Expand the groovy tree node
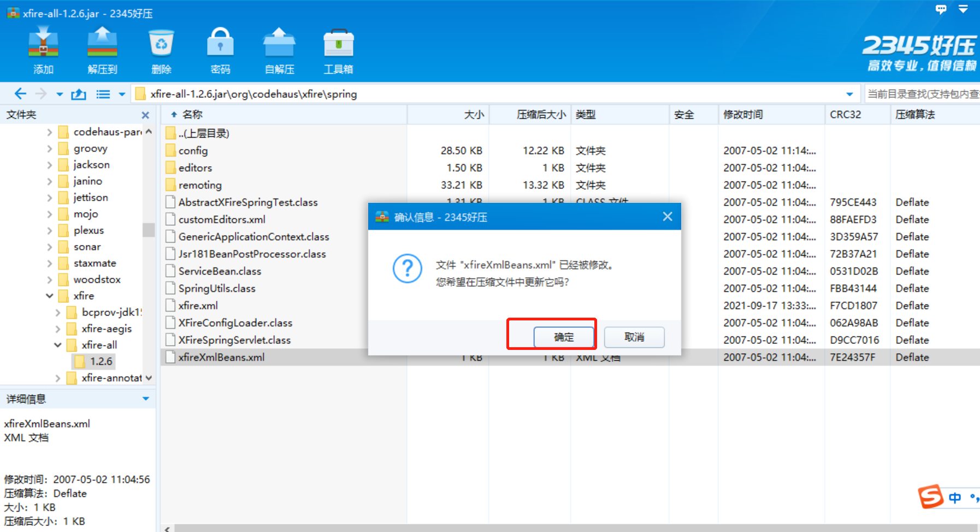Screen dimensions: 980x532 point(49,149)
